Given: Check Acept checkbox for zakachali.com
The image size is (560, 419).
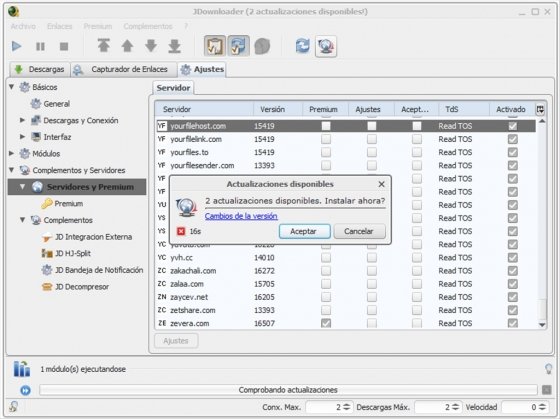Looking at the screenshot, I should click(x=416, y=271).
